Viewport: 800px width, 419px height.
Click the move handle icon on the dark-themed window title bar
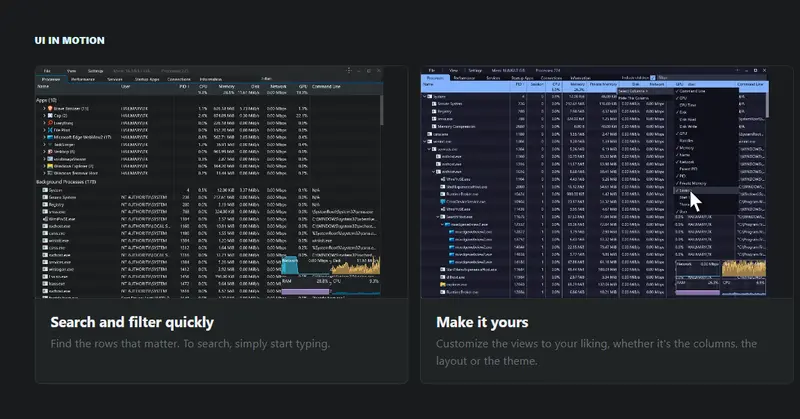click(x=349, y=70)
